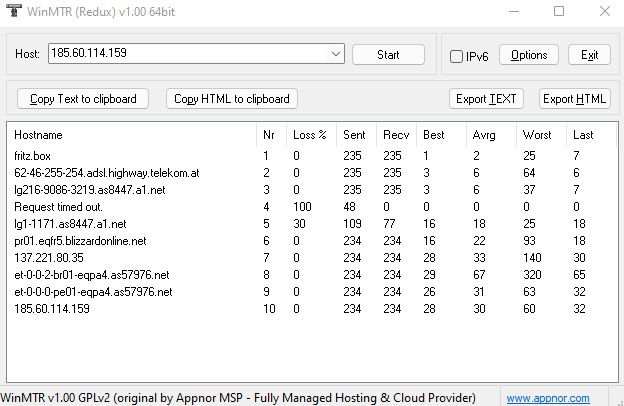Maximize the WinMTR window
Screen dimensions: 624x406
[559, 11]
